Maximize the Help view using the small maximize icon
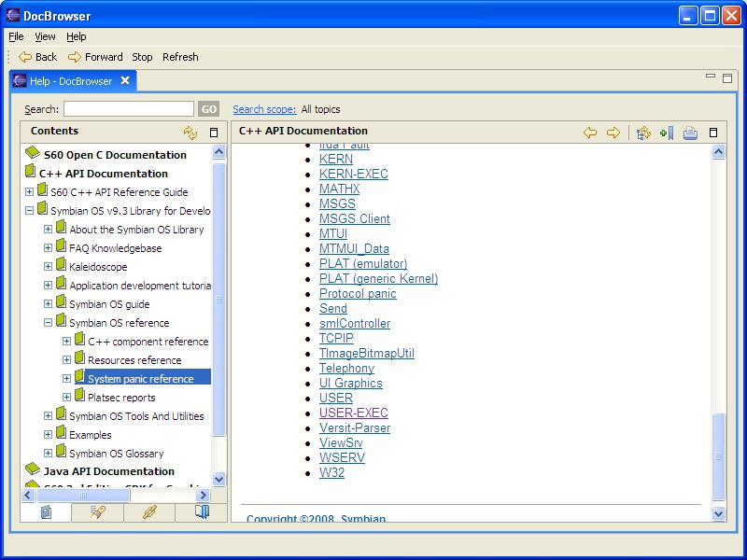747x560 pixels. tap(727, 78)
